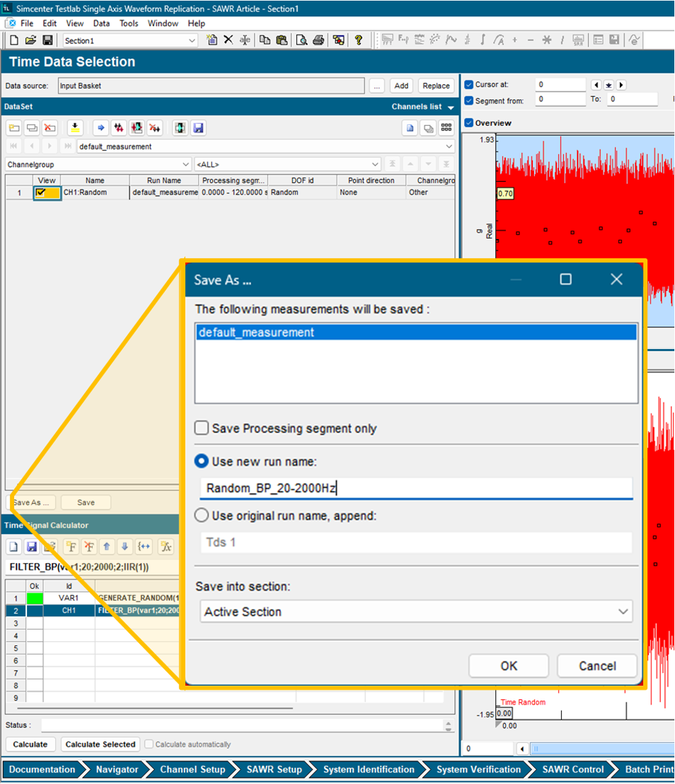Click the print icon in main toolbar
This screenshot has height=784, width=675.
pos(319,40)
